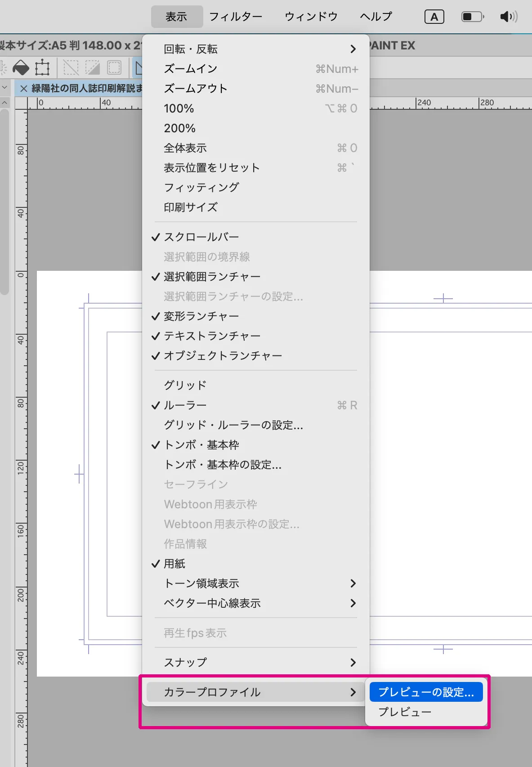Set zoom to 100%
The image size is (532, 767).
point(256,108)
